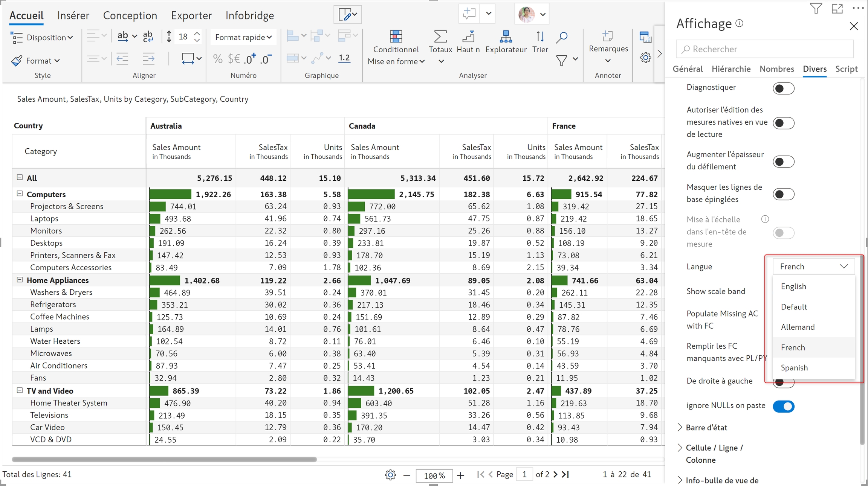
Task: Click the settings gear beside zoom control
Action: 390,475
